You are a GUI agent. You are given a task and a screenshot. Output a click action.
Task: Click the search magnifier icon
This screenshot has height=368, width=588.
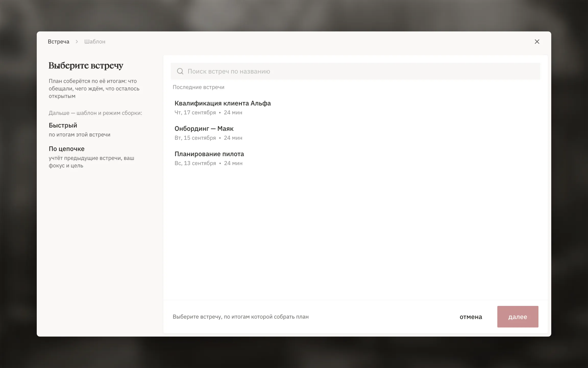[x=180, y=71]
